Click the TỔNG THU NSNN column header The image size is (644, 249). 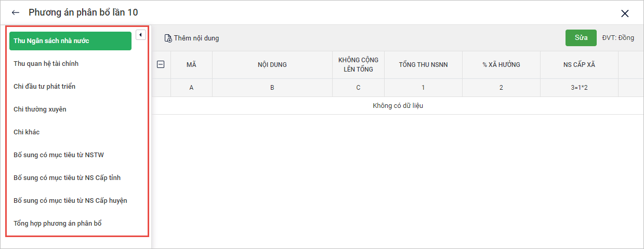[x=423, y=65]
